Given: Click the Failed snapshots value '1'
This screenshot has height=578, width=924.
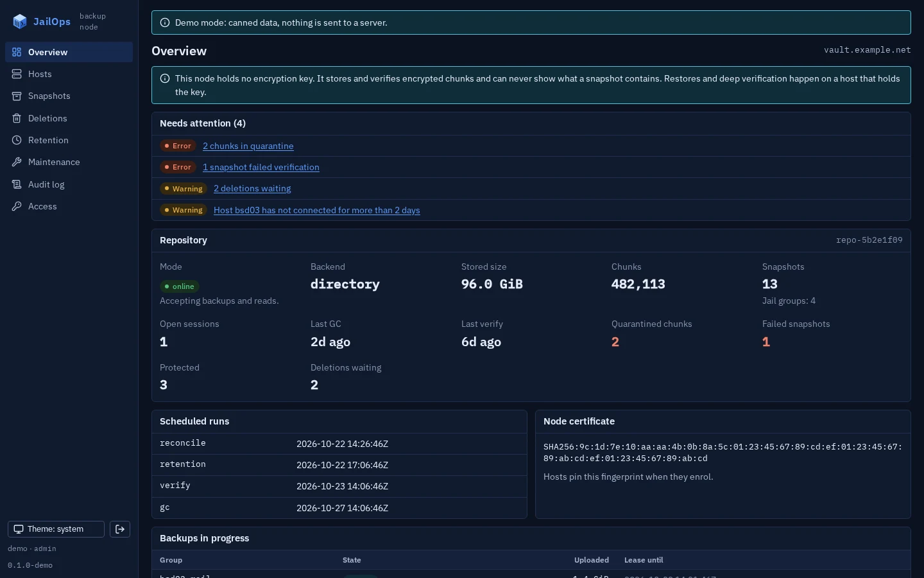Looking at the screenshot, I should (x=766, y=342).
